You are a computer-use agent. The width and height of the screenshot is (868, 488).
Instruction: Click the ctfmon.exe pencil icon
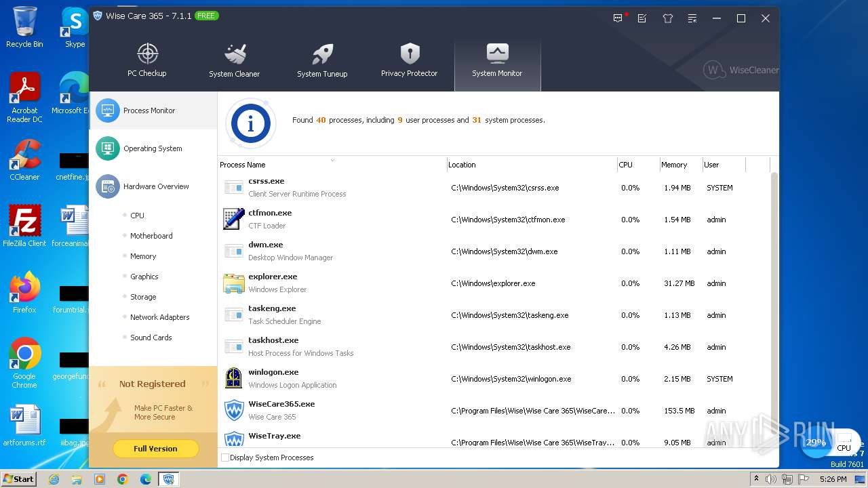pyautogui.click(x=234, y=219)
